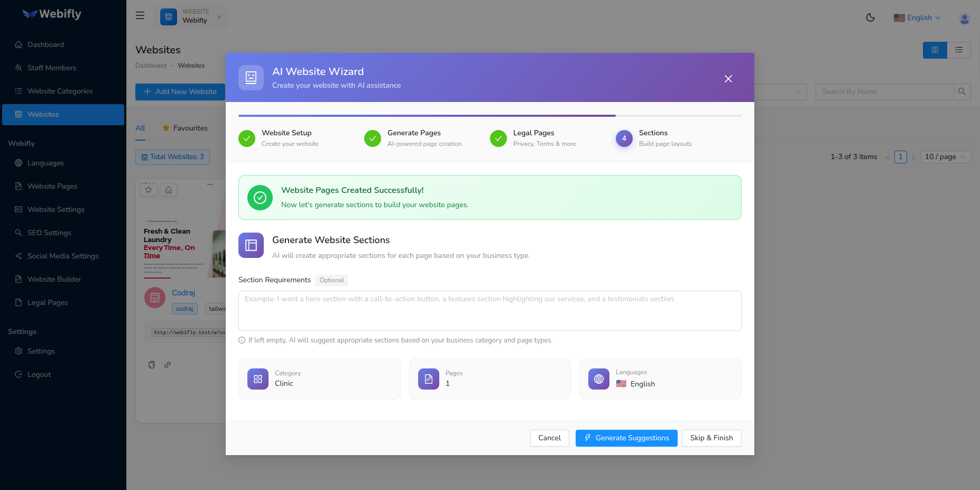Click Generate Suggestions button

(x=626, y=438)
